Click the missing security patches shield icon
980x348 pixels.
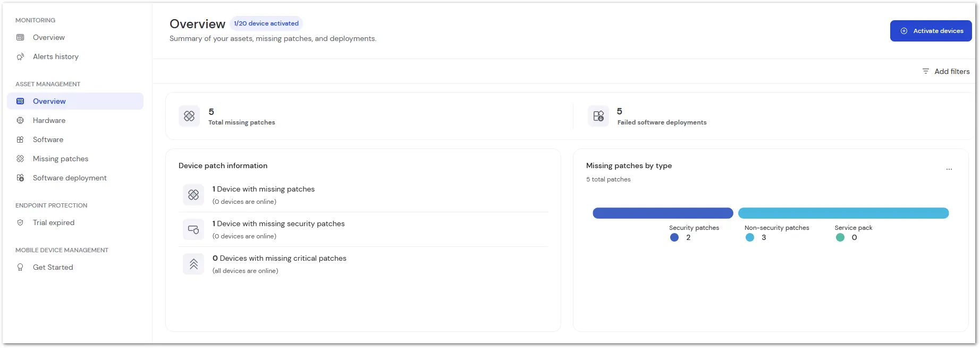point(193,229)
